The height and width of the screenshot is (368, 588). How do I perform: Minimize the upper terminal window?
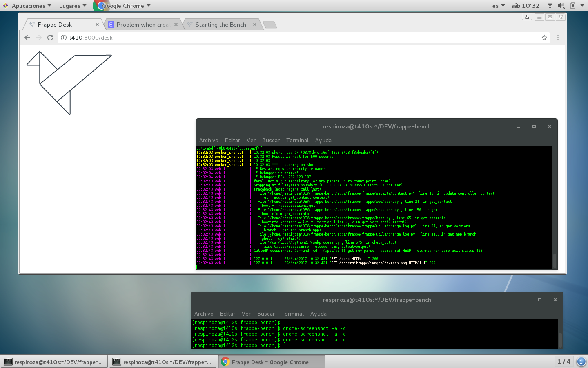pos(519,127)
